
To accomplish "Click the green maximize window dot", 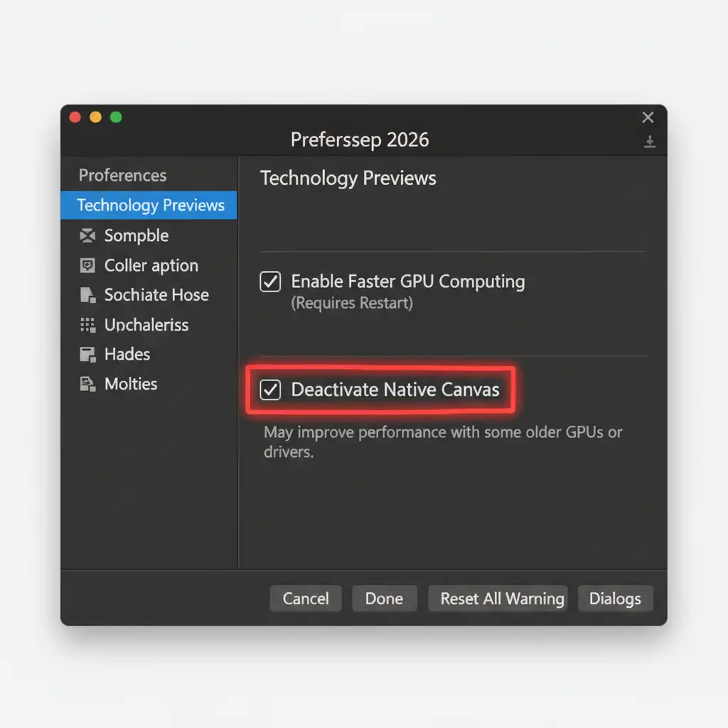I will (116, 117).
